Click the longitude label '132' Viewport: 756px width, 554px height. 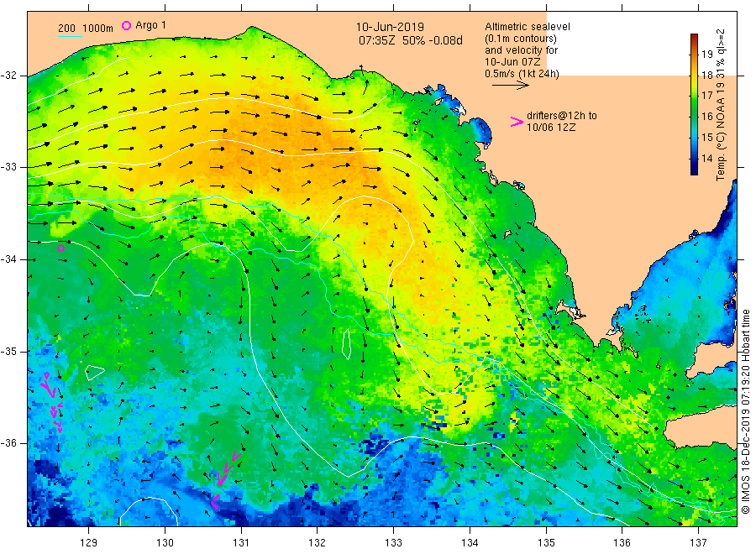coord(318,542)
